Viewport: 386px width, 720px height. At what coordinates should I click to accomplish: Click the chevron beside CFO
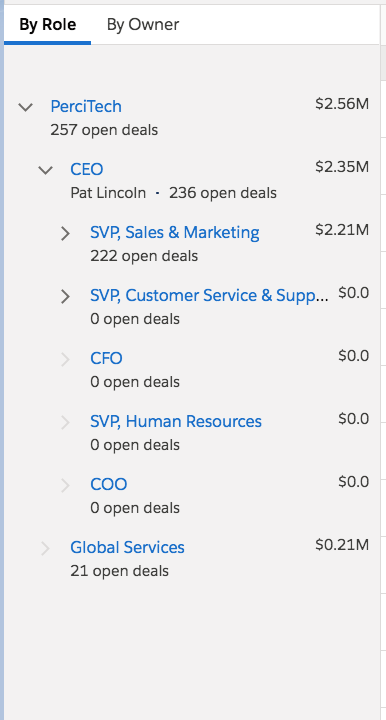pyautogui.click(x=65, y=360)
